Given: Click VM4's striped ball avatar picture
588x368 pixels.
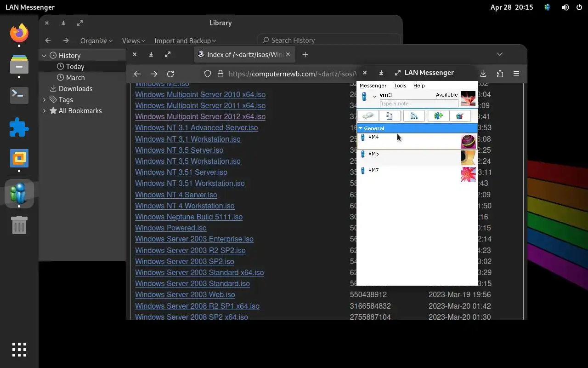Looking at the screenshot, I should [x=469, y=141].
